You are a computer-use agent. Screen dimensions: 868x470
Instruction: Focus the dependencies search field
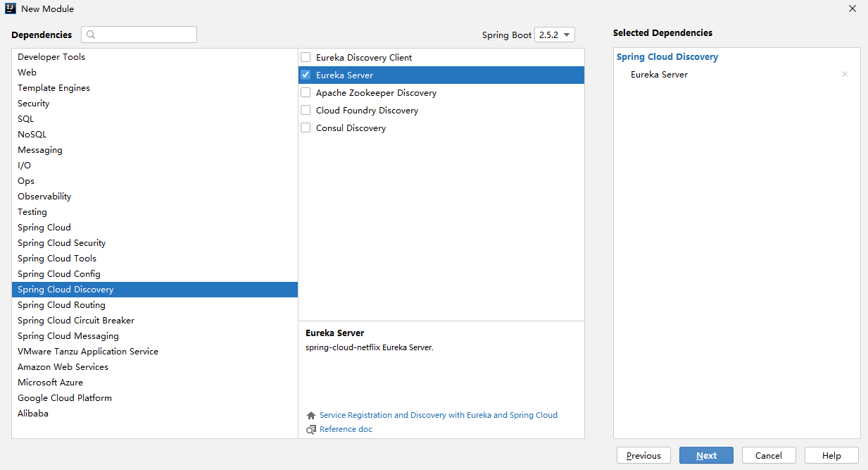coord(139,35)
